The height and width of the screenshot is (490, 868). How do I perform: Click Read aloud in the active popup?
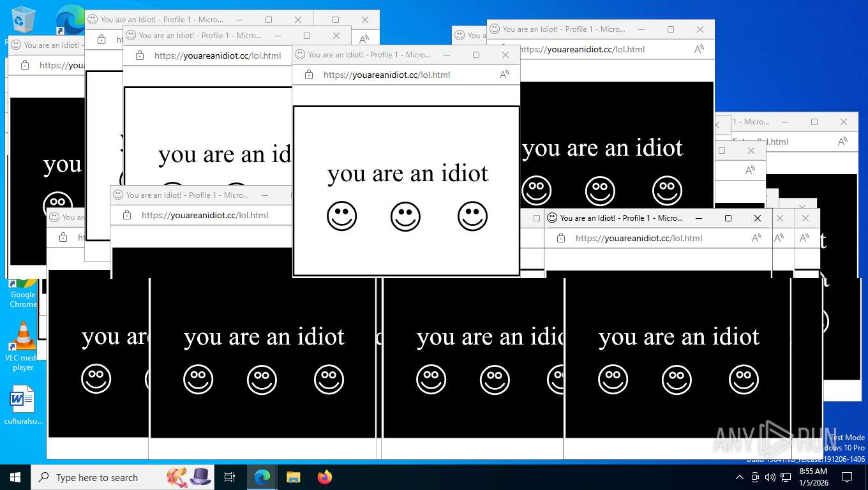pos(756,238)
